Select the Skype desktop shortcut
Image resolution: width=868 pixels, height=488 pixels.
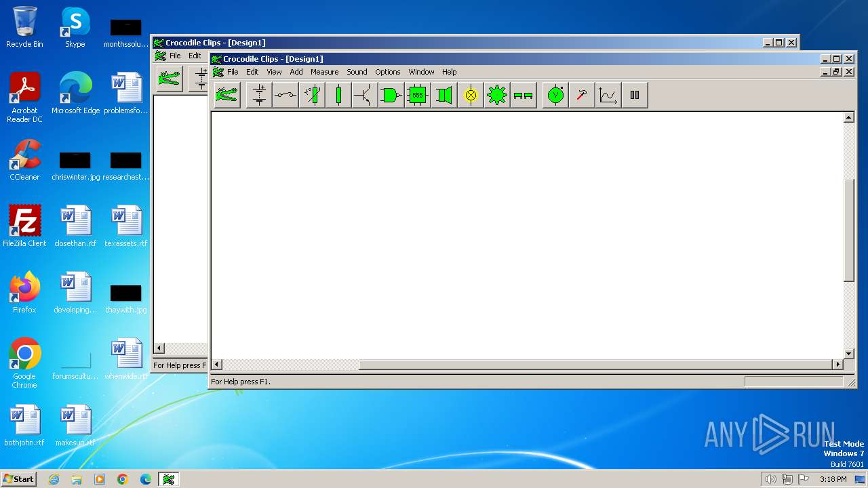(x=75, y=28)
